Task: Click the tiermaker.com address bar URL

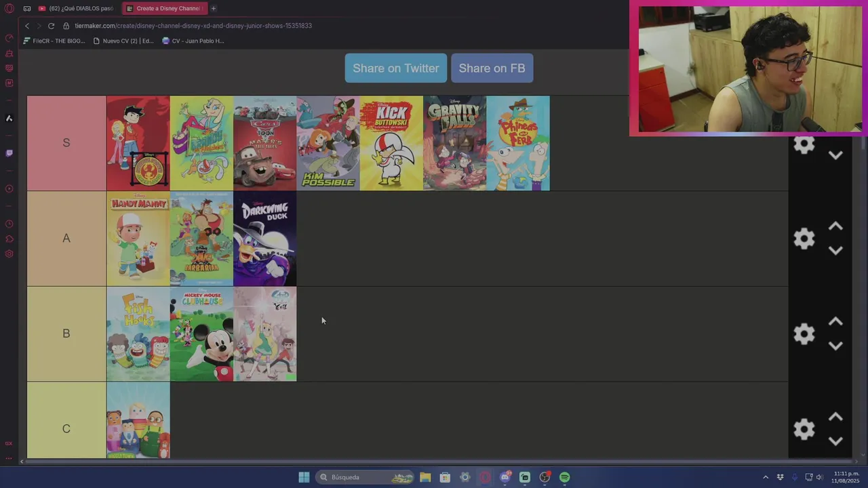Action: pyautogui.click(x=193, y=26)
